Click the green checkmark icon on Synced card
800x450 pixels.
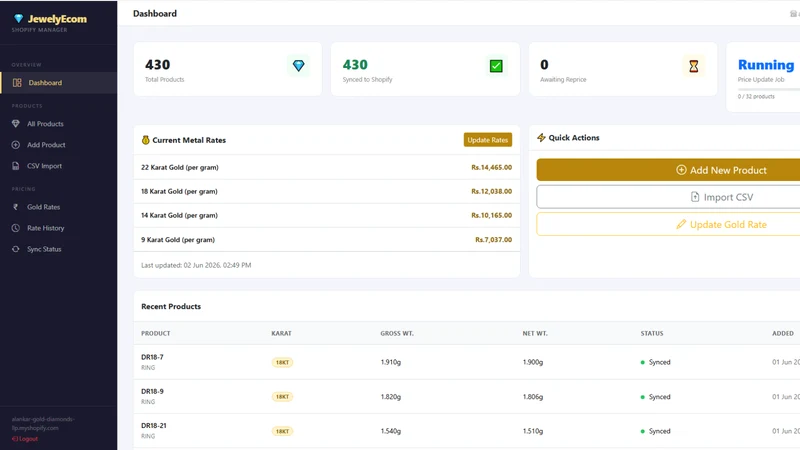pos(496,66)
